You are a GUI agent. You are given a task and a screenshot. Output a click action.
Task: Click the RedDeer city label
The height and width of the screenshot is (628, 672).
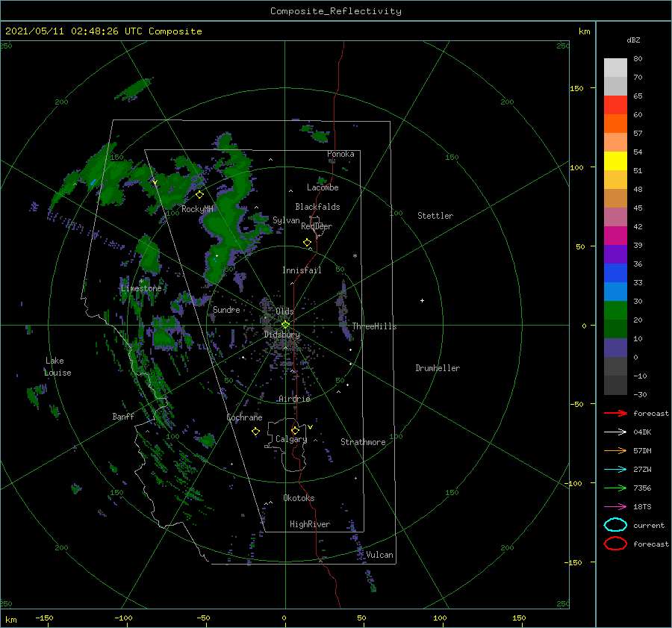click(317, 226)
